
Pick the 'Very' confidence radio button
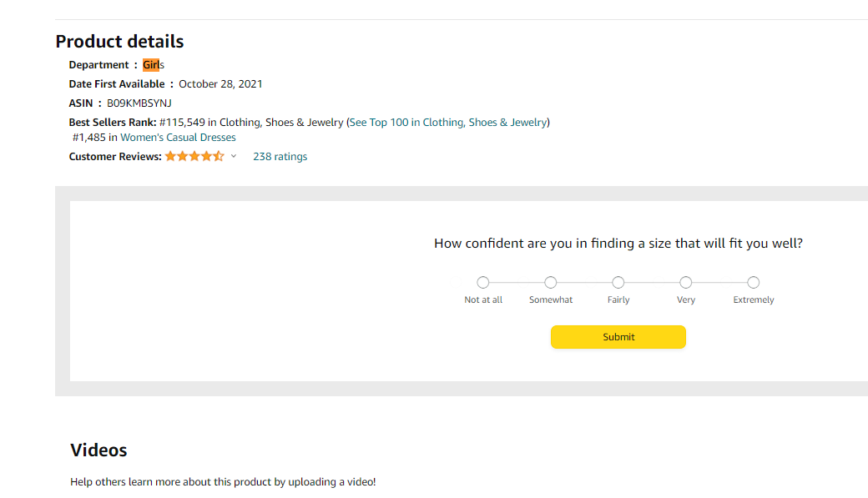coord(686,283)
